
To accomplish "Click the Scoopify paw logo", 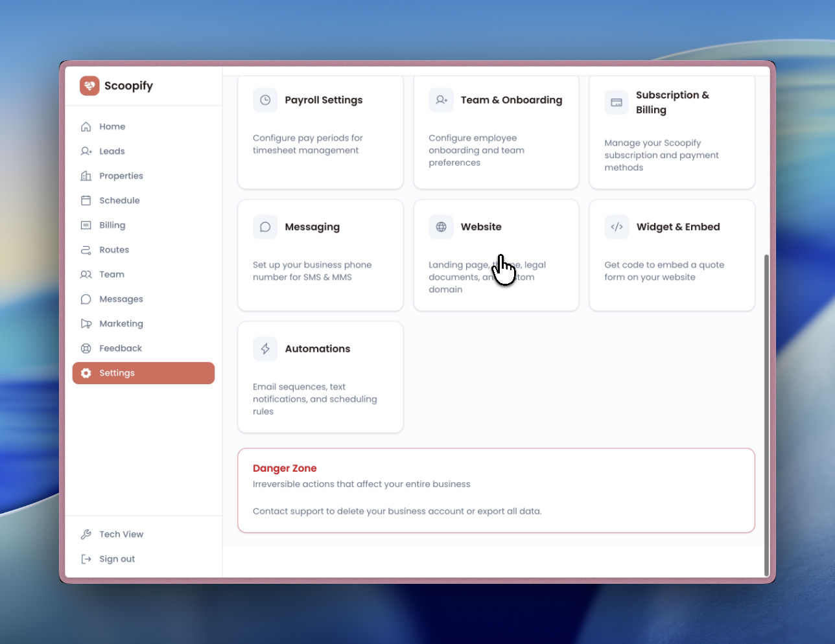I will pyautogui.click(x=89, y=85).
